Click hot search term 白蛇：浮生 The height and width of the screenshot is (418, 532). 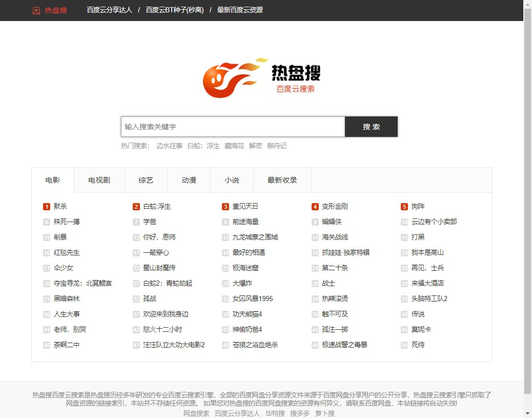click(203, 146)
